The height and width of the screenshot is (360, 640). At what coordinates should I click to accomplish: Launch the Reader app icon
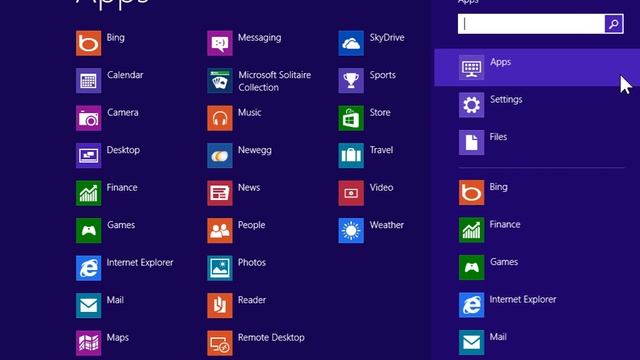pos(220,305)
